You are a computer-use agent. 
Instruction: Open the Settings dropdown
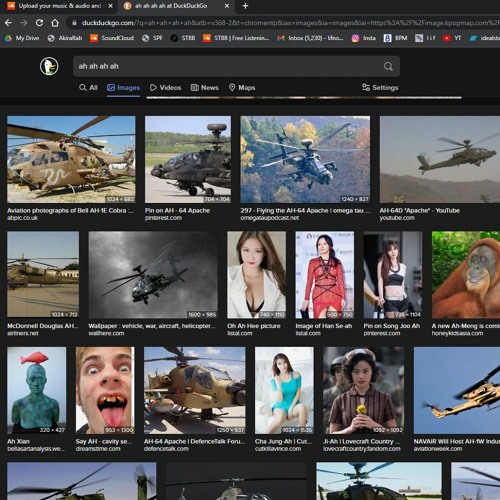coord(380,88)
